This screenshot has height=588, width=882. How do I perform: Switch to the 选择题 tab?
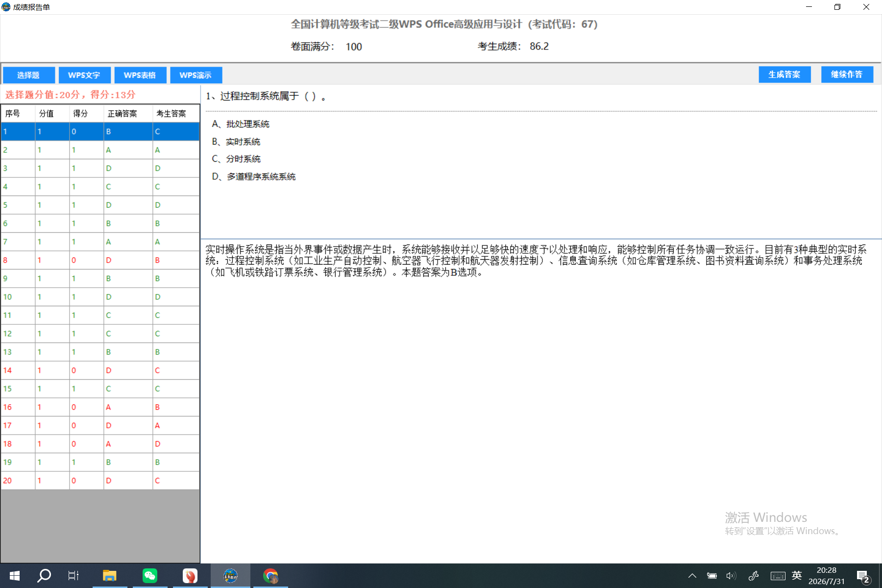point(28,75)
